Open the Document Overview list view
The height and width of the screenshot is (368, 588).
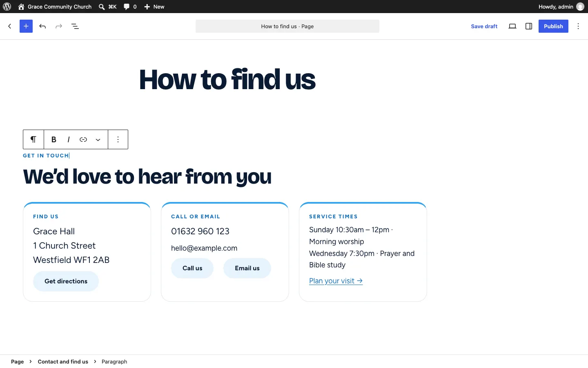75,26
